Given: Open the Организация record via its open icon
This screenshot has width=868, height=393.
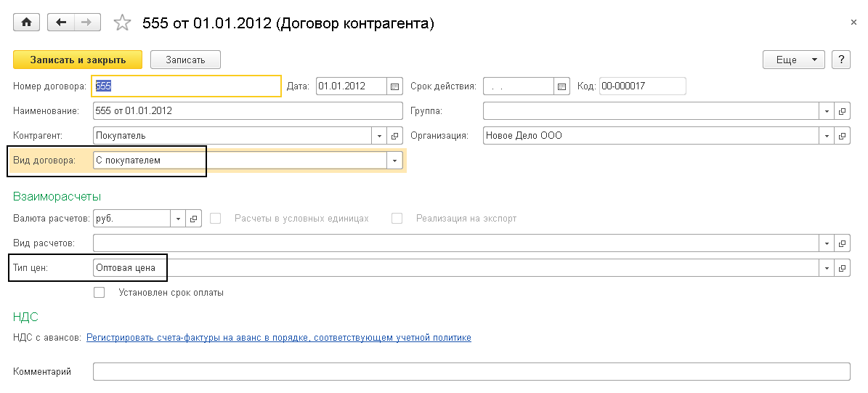Looking at the screenshot, I should click(843, 136).
